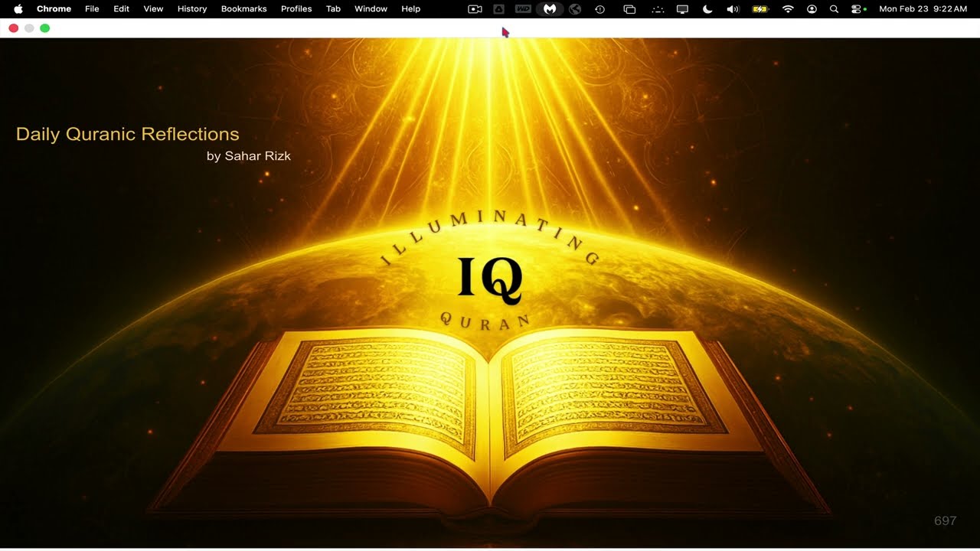Click the slide number 697
This screenshot has width=980, height=551.
(946, 521)
